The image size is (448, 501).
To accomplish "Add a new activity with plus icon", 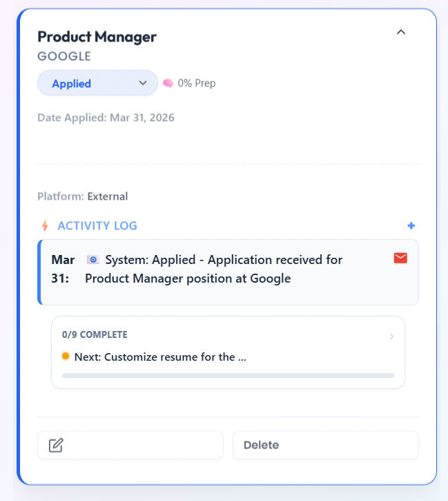I will point(411,225).
